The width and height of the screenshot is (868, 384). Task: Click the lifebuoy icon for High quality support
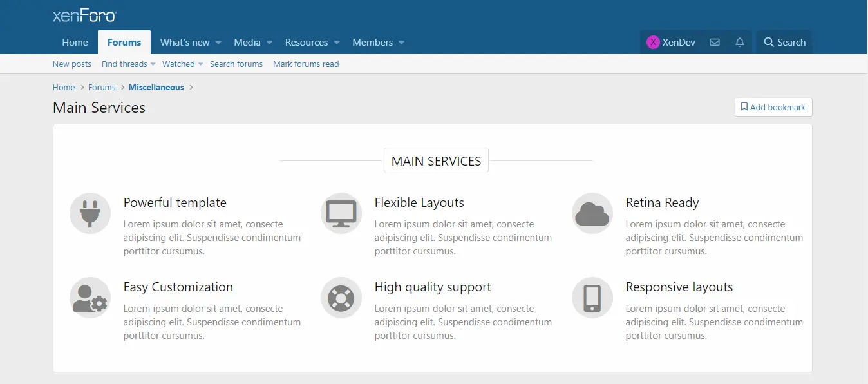click(341, 298)
